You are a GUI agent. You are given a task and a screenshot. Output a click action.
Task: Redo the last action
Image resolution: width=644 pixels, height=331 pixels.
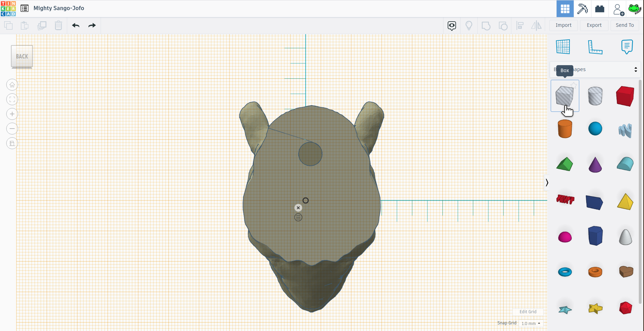click(x=92, y=25)
